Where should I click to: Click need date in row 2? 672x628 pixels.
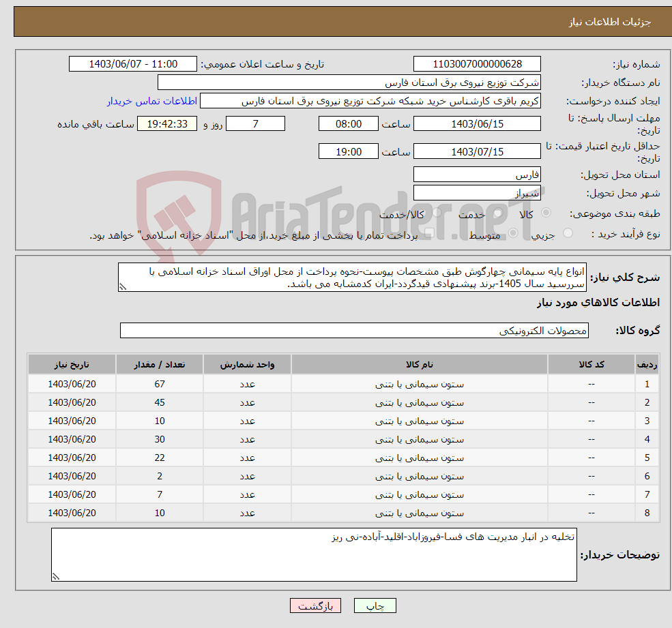72,403
